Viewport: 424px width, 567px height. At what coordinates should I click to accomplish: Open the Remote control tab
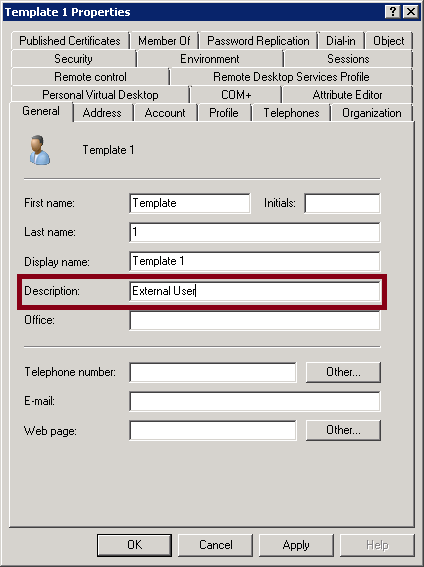90,77
